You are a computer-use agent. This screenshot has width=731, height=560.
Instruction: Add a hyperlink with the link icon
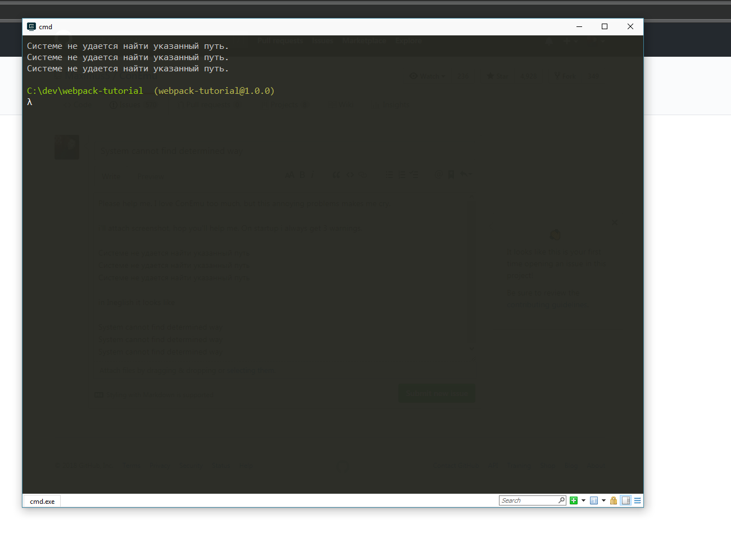[362, 175]
